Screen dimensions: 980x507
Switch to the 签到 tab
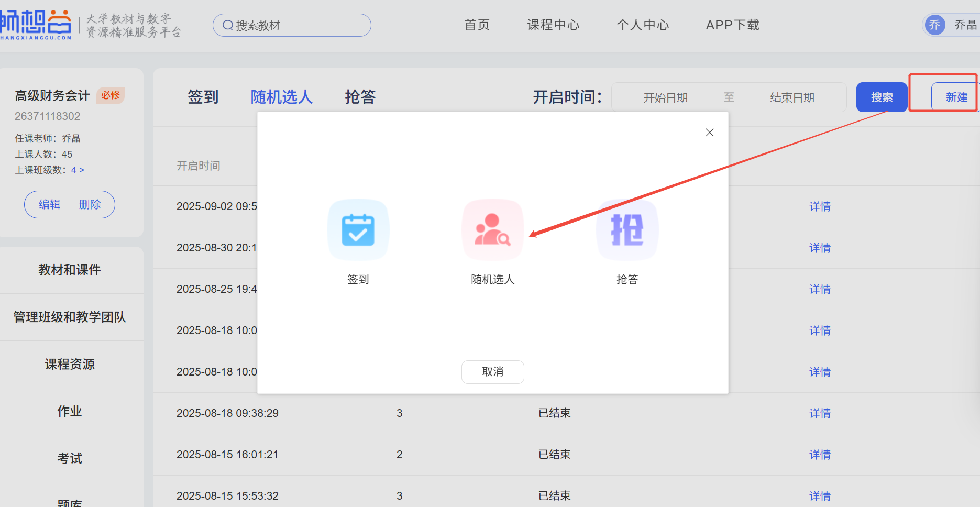203,97
